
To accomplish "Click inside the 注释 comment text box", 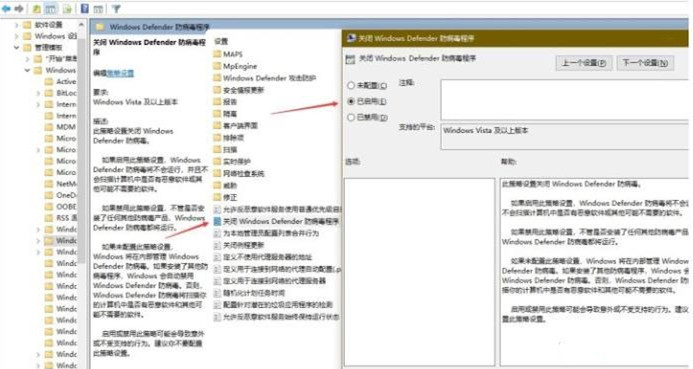I will pos(564,100).
